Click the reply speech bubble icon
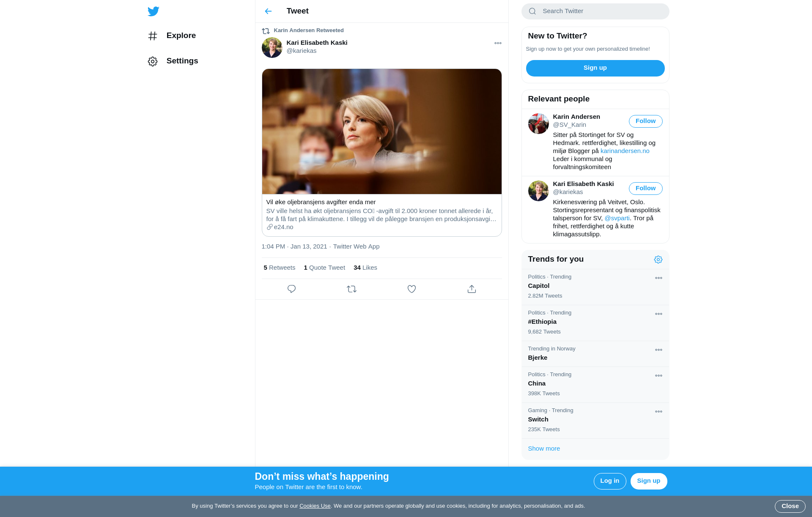The height and width of the screenshot is (517, 812). pyautogui.click(x=291, y=289)
